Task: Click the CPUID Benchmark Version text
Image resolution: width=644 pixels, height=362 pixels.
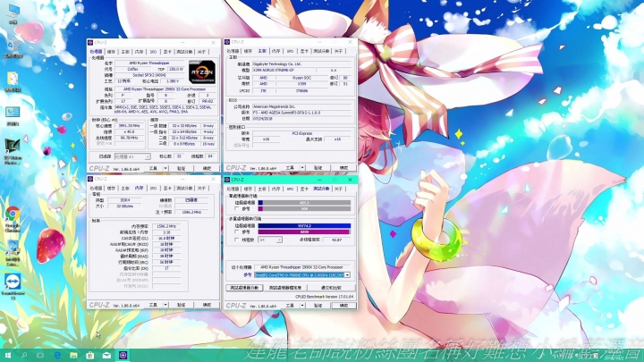Action: pos(324,297)
